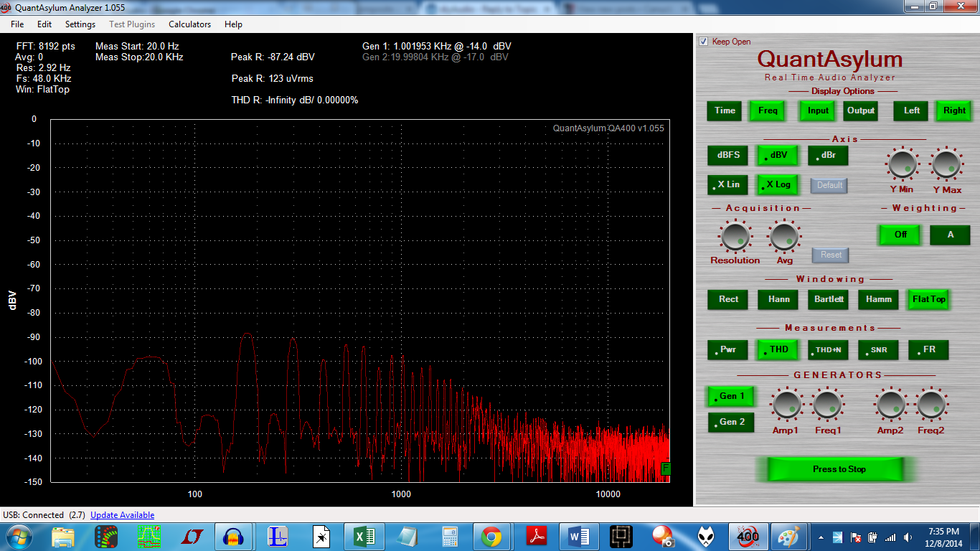Image resolution: width=980 pixels, height=551 pixels.
Task: Launch Excel from the taskbar
Action: (x=365, y=537)
